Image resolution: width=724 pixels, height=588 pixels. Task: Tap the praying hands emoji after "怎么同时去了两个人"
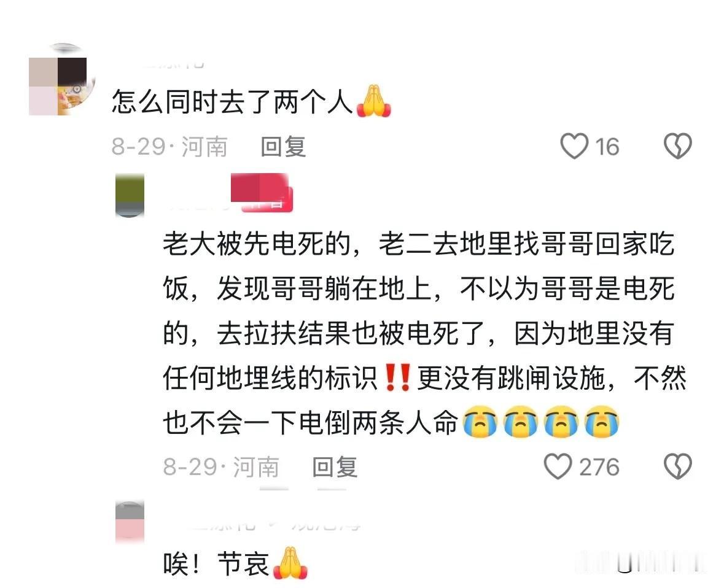[374, 101]
